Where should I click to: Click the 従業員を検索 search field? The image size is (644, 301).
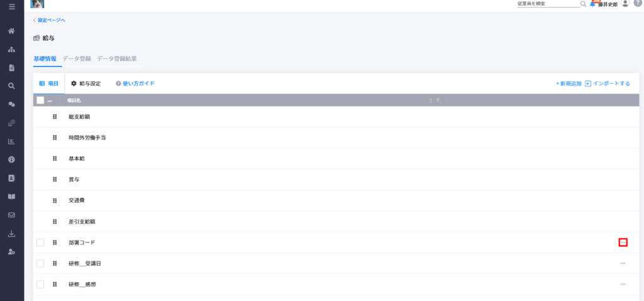[548, 4]
